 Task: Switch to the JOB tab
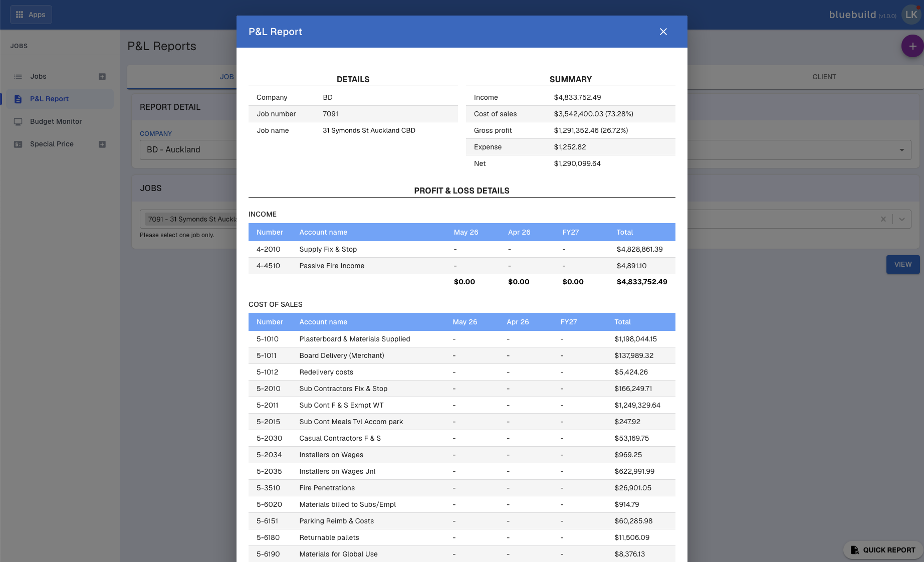tap(226, 77)
